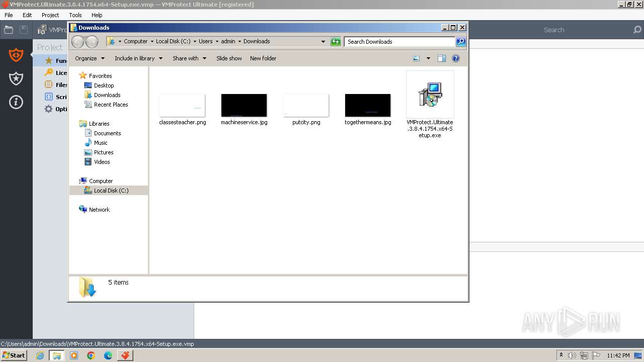644x362 pixels.
Task: Open the File menu
Action: (x=9, y=15)
